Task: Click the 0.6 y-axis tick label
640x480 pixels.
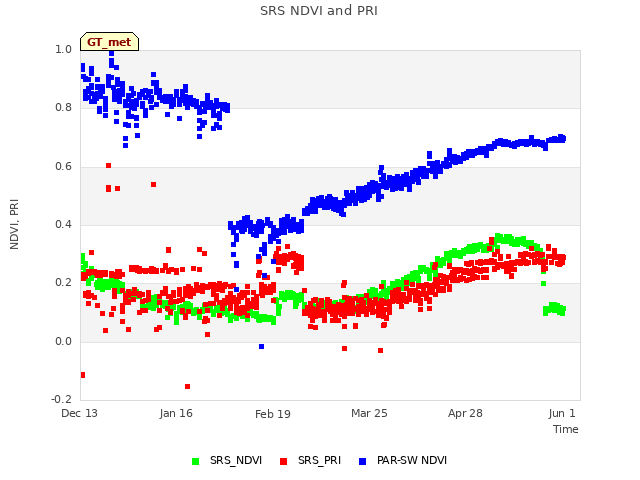Action: [63, 167]
